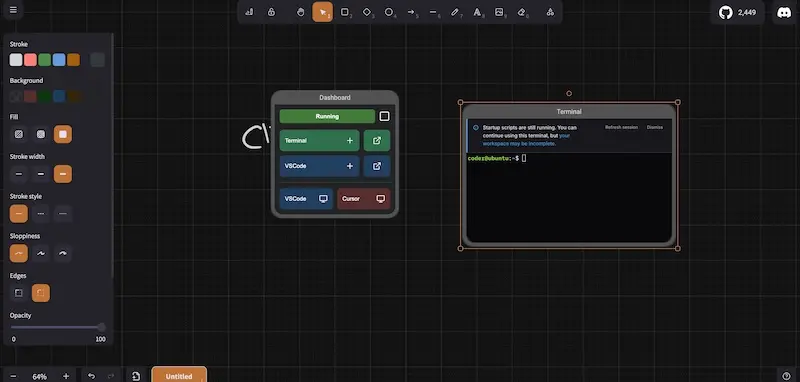Add a Terminal from the Dashboard
Screen dimensions: 800x382
click(x=319, y=140)
